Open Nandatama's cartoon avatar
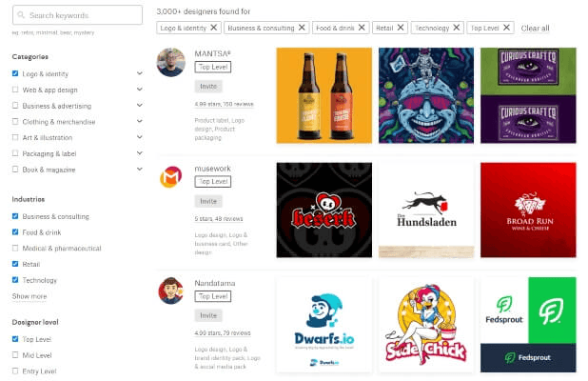This screenshot has width=588, height=381. click(170, 291)
